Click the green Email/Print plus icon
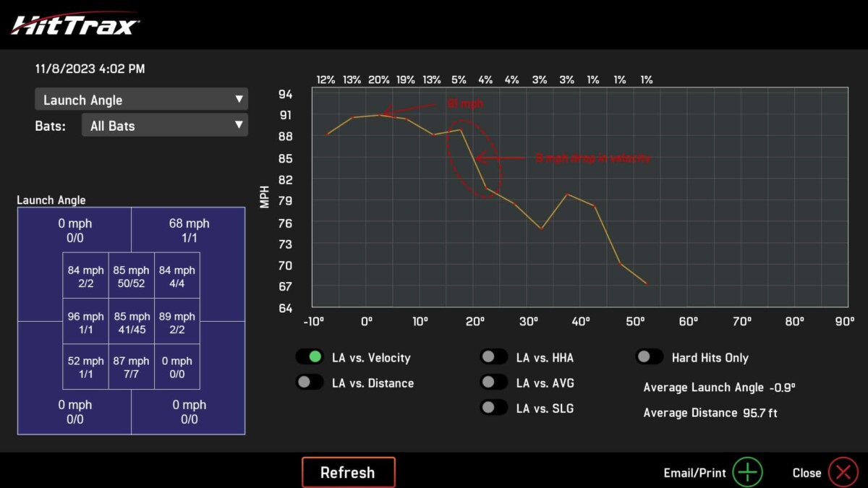This screenshot has width=868, height=488. pos(747,472)
